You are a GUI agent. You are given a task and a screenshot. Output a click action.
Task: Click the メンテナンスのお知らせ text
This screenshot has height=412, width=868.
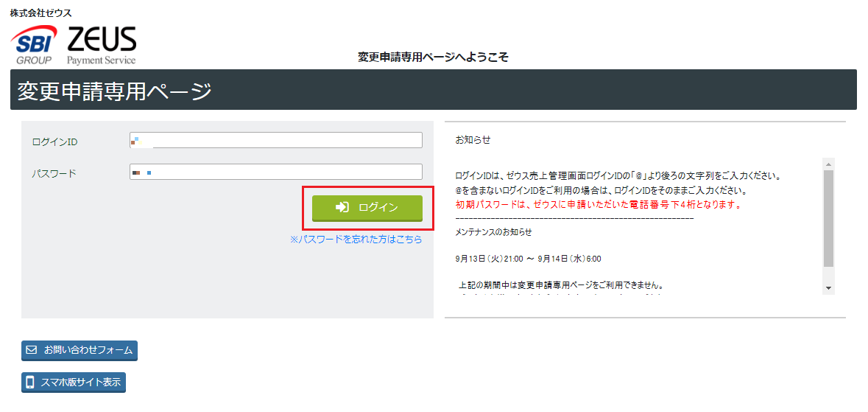pyautogui.click(x=493, y=231)
